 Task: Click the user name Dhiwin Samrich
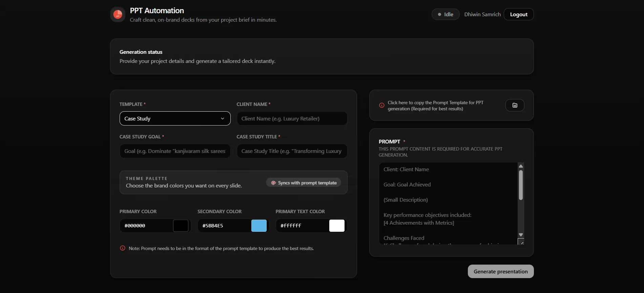pyautogui.click(x=482, y=14)
